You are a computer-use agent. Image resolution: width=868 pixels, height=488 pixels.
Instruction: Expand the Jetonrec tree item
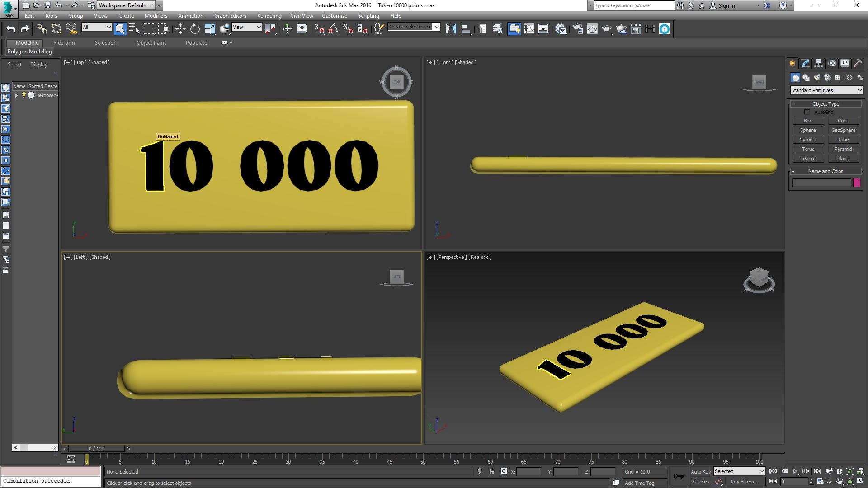click(17, 95)
